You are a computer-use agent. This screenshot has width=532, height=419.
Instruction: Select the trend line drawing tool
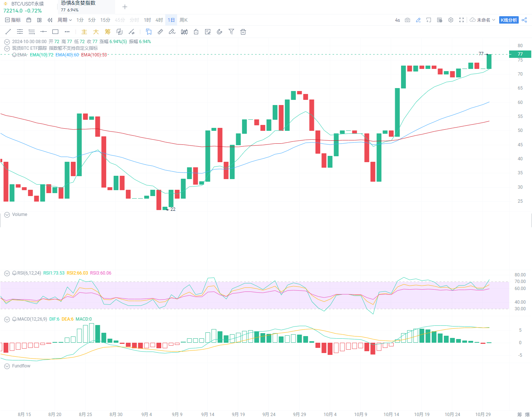point(8,32)
